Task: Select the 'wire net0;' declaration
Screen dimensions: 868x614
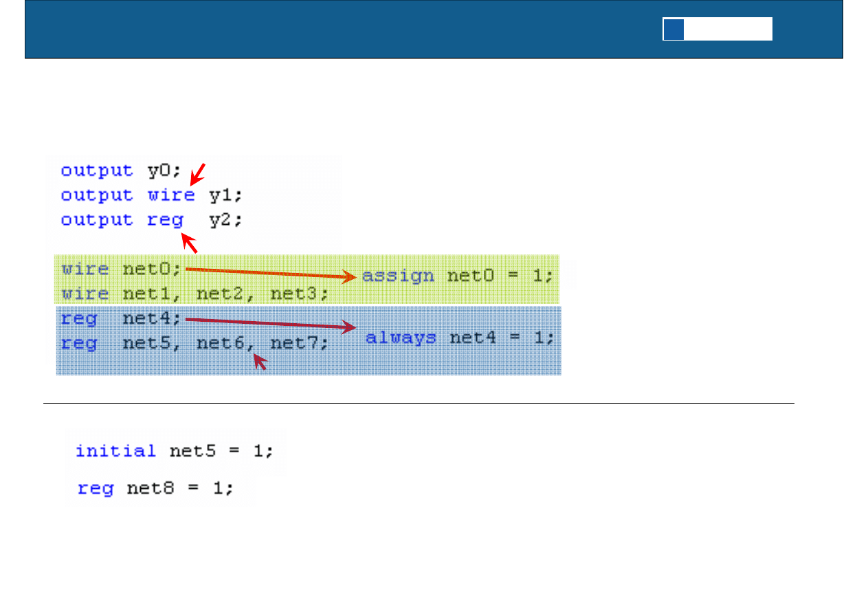Action: pos(122,269)
